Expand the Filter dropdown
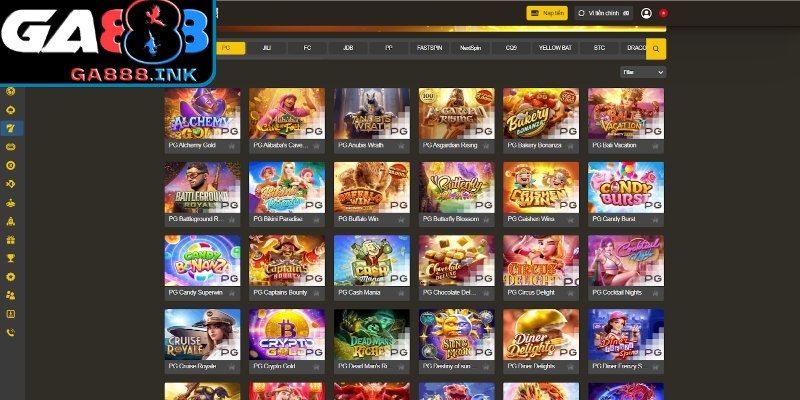800x400 pixels. (x=643, y=72)
